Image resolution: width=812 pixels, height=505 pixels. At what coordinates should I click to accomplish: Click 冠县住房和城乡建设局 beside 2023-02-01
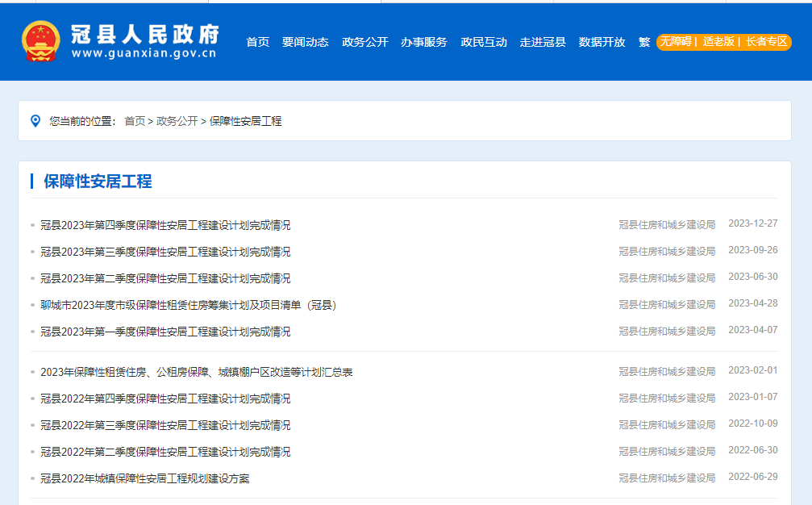click(x=667, y=371)
